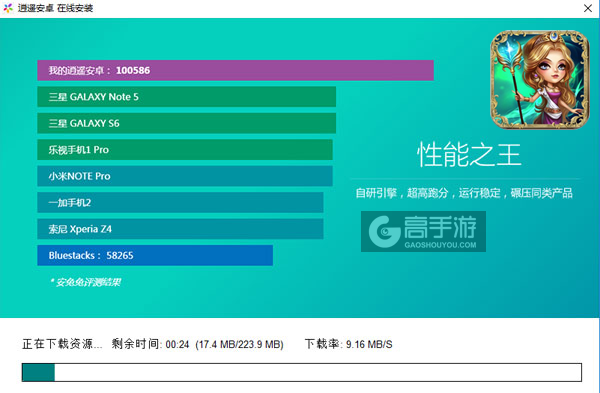The image size is (600, 393).
Task: Select the 三星 GALAXY S6 bar
Action: tap(186, 123)
